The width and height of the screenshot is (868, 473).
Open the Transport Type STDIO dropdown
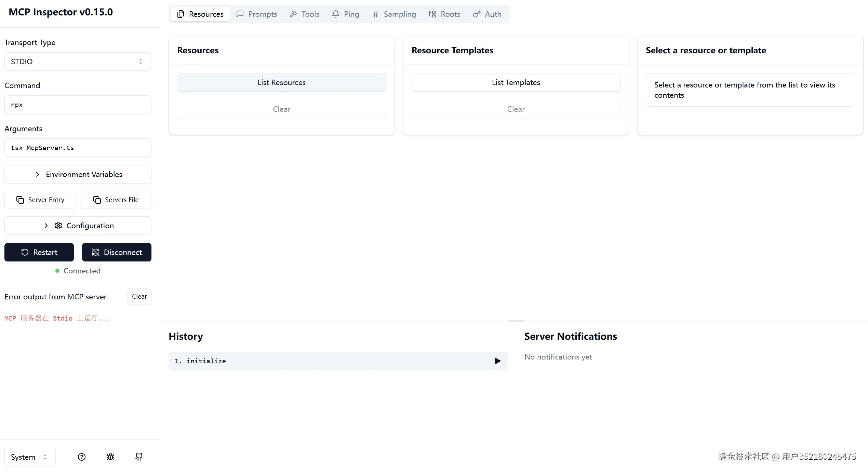(78, 62)
